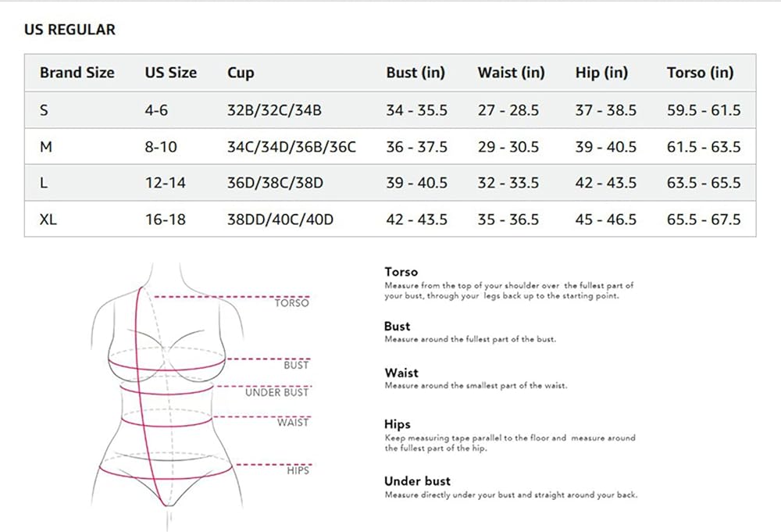Click the Cup column header
This screenshot has width=781, height=532.
coord(241,73)
